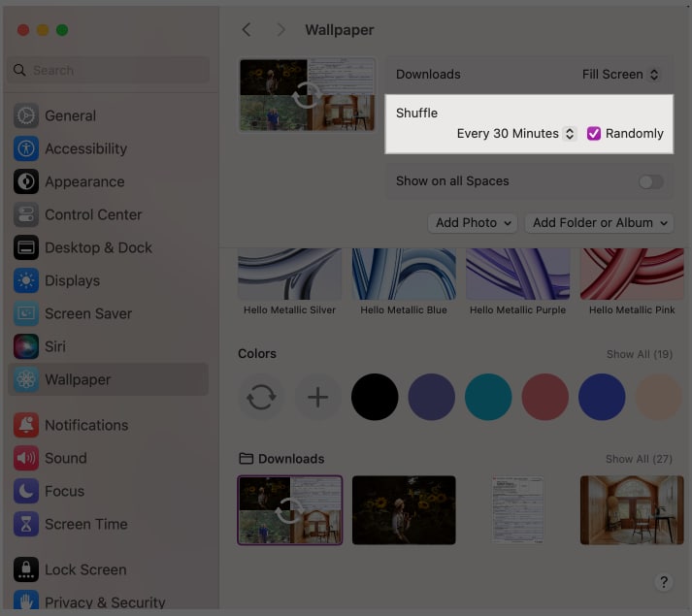Viewport: 692px width, 616px height.
Task: Show All (27) Downloads images
Action: 639,460
